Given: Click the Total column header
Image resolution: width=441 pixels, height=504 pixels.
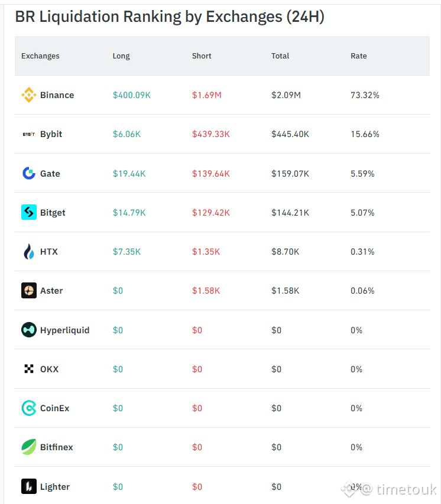Looking at the screenshot, I should pos(280,56).
